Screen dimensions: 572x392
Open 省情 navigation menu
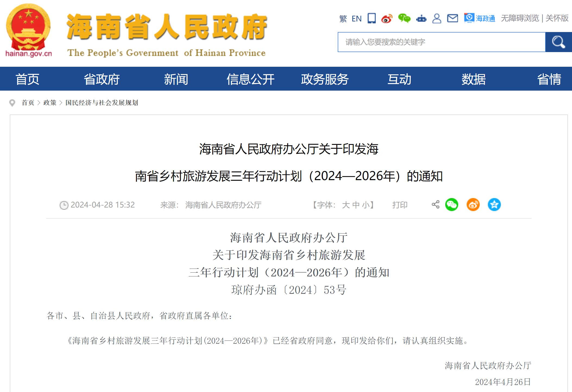click(x=549, y=79)
